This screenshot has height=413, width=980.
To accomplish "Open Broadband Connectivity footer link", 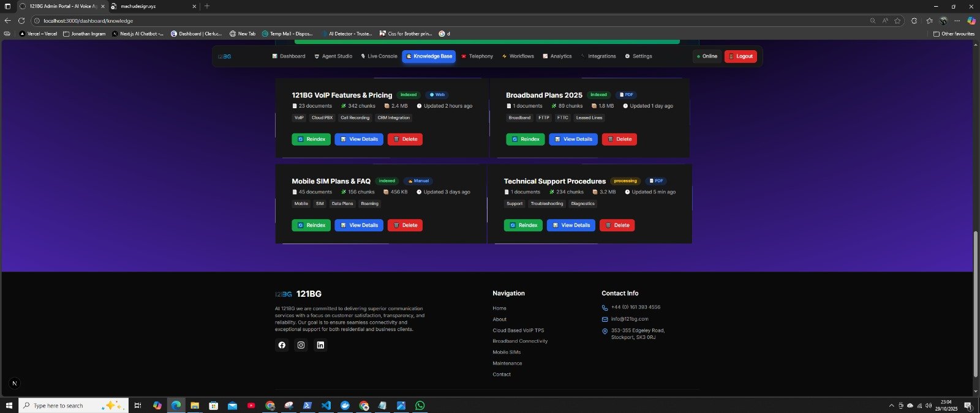I will click(x=520, y=341).
